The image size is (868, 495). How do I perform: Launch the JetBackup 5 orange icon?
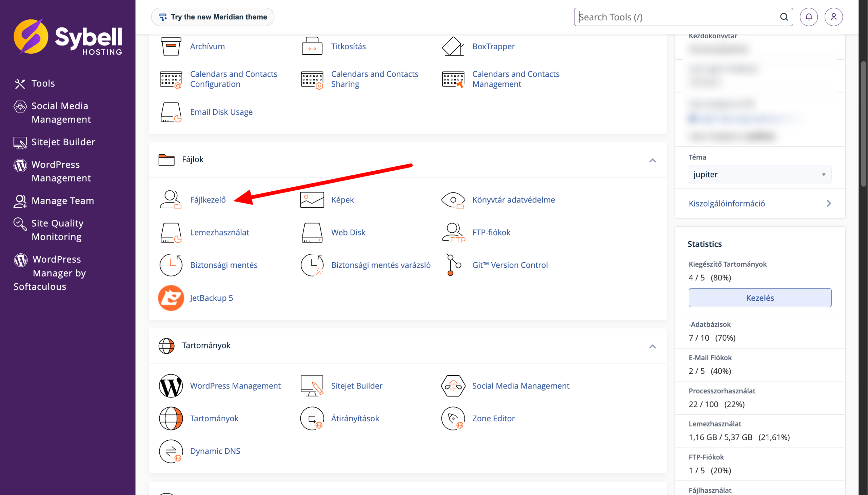pyautogui.click(x=171, y=298)
